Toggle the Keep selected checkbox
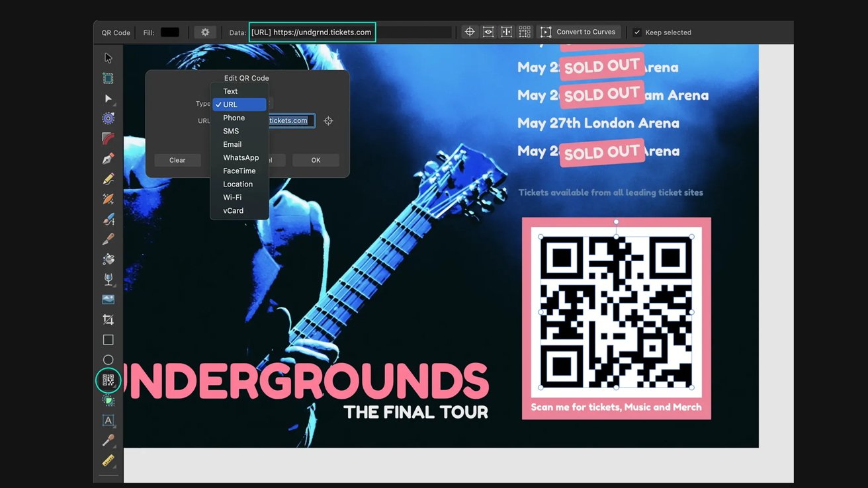The height and width of the screenshot is (488, 868). coord(637,32)
